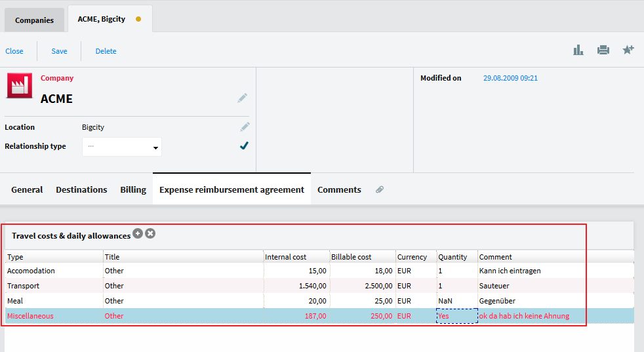Open the Billing tab

tap(133, 189)
